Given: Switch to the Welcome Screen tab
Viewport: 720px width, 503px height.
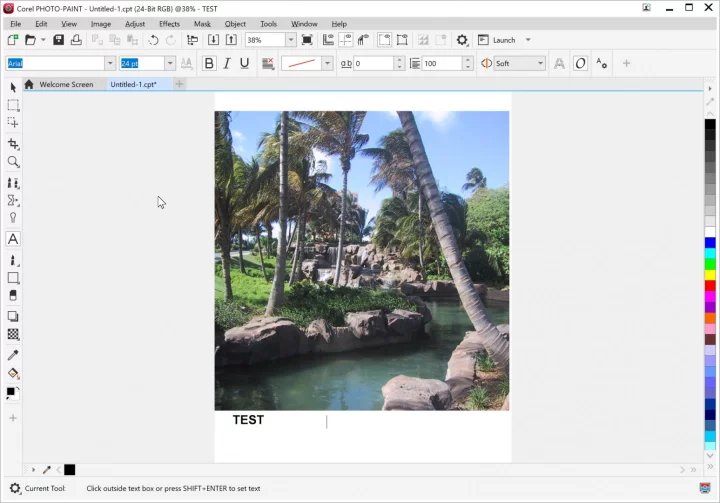Looking at the screenshot, I should click(66, 85).
